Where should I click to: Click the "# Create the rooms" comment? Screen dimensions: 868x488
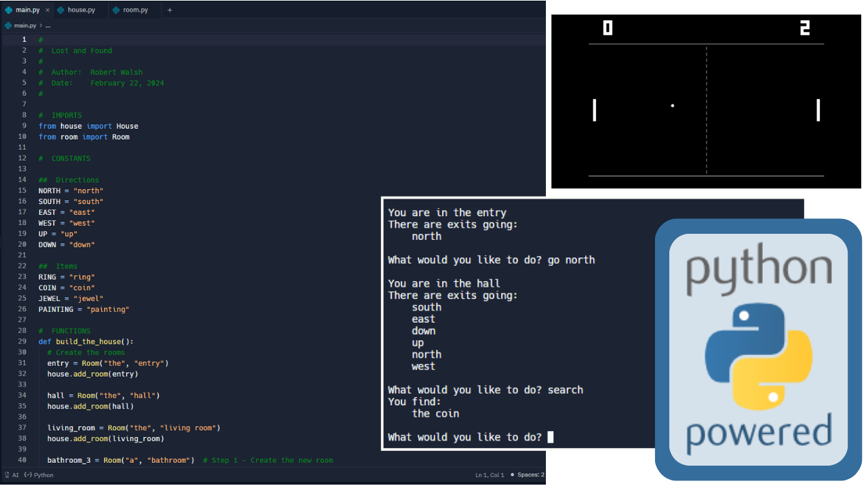pyautogui.click(x=86, y=352)
